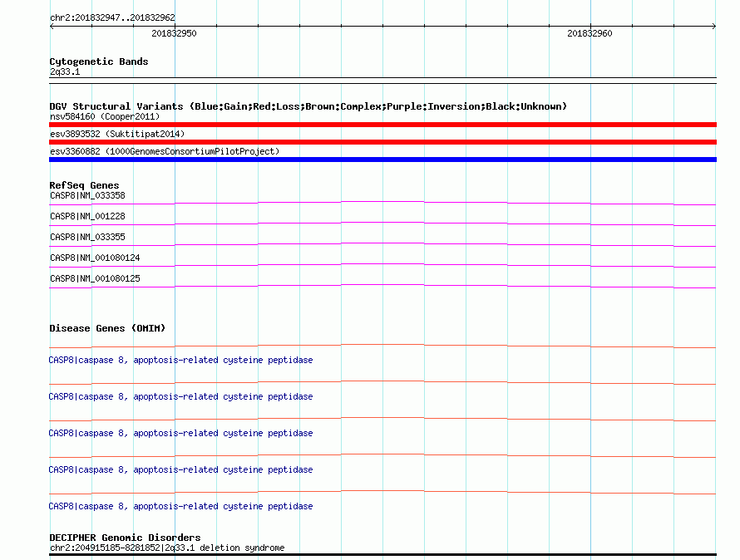The width and height of the screenshot is (740, 560).
Task: Click the CASP8|NM_001080125 transcript label
Action: pos(95,278)
